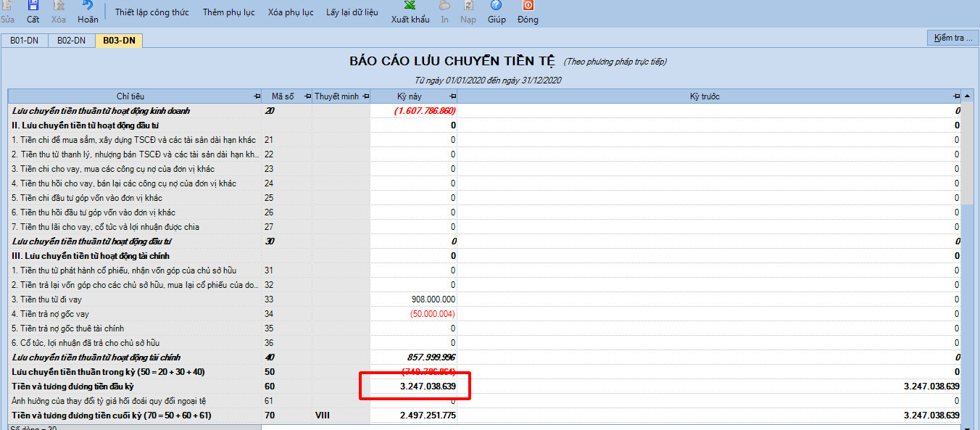Pin the Chỉ tiêu column header
Viewport: 980px width, 430px height.
(257, 96)
